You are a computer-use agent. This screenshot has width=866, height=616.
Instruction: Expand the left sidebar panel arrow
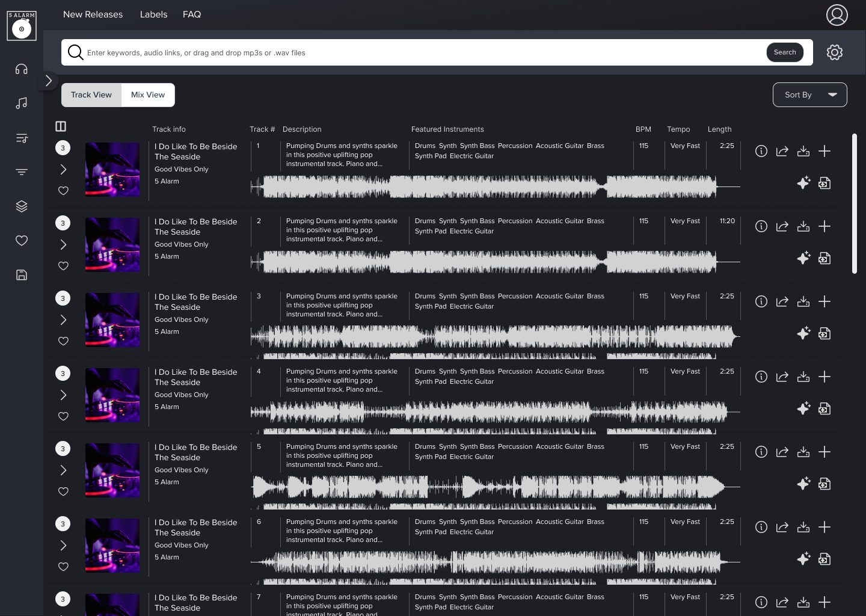click(49, 81)
